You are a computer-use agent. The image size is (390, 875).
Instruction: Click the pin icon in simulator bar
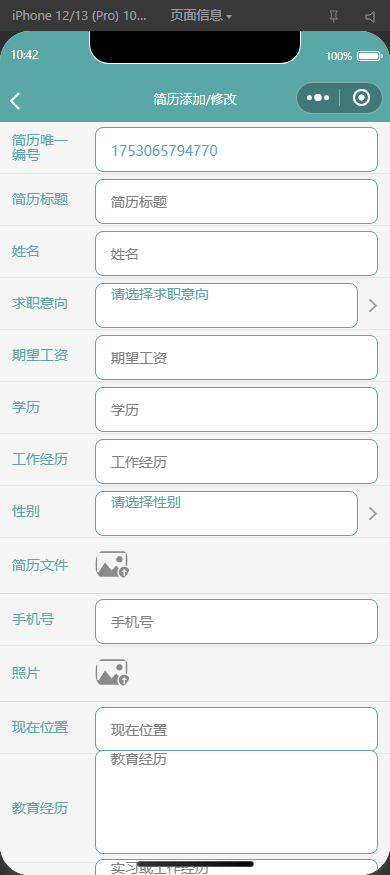pos(334,16)
